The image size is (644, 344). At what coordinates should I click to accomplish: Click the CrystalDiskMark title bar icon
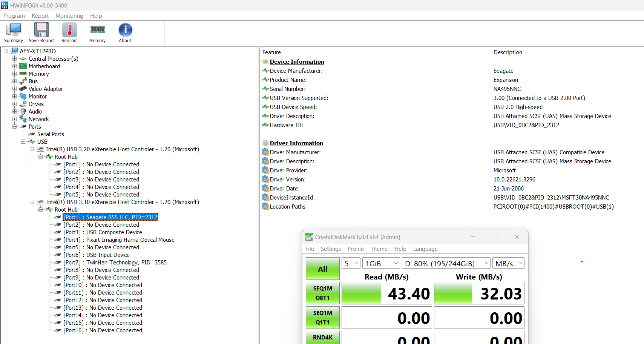309,237
